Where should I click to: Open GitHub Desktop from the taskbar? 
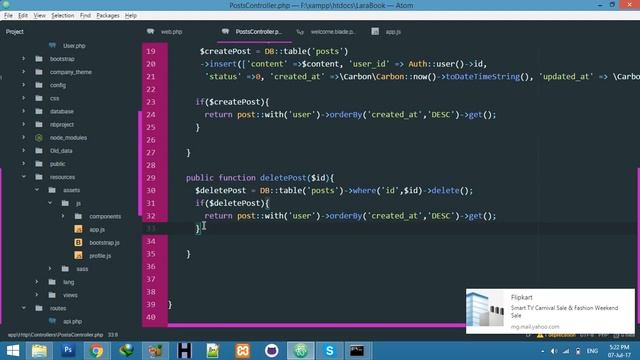tap(271, 351)
